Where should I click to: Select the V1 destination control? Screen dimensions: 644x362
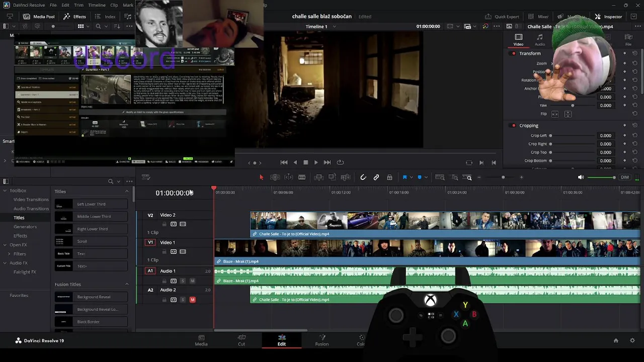click(150, 242)
